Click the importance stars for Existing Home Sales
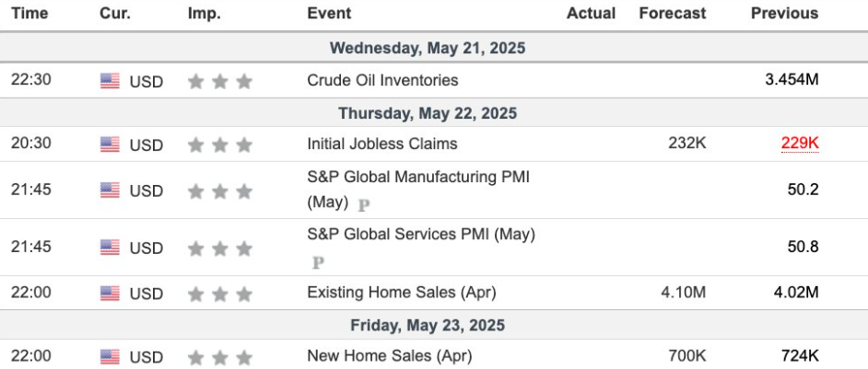This screenshot has width=868, height=369. point(219,294)
